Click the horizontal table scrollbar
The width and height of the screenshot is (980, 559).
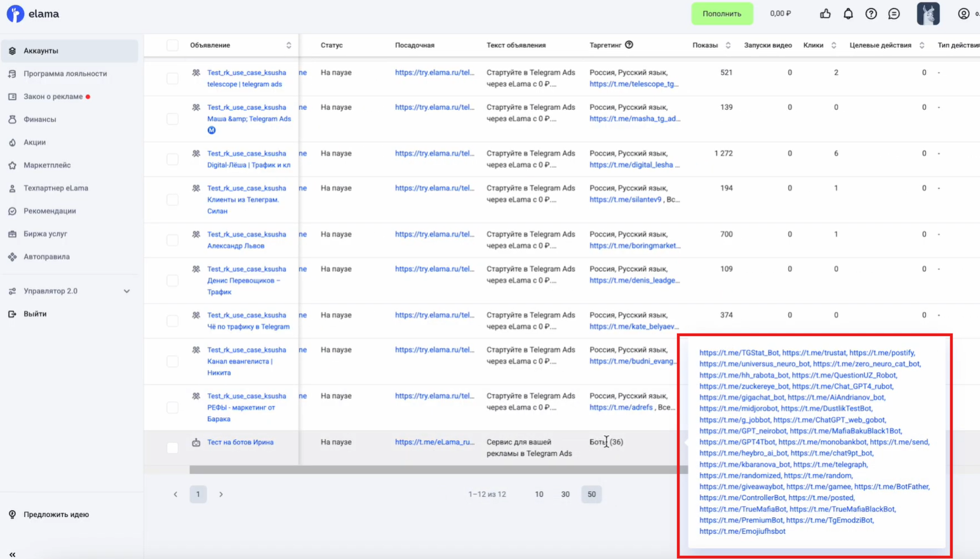[432, 470]
